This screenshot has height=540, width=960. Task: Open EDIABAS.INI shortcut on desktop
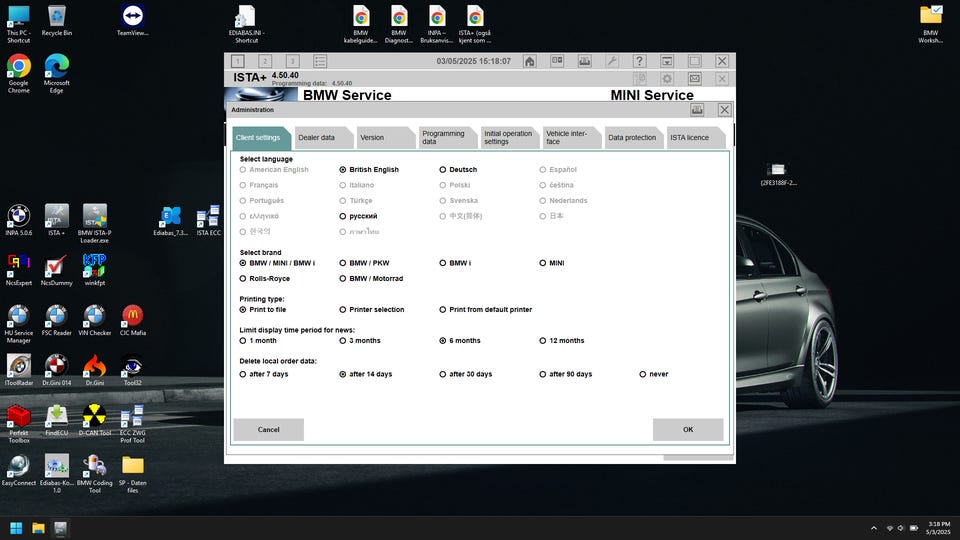point(246,24)
